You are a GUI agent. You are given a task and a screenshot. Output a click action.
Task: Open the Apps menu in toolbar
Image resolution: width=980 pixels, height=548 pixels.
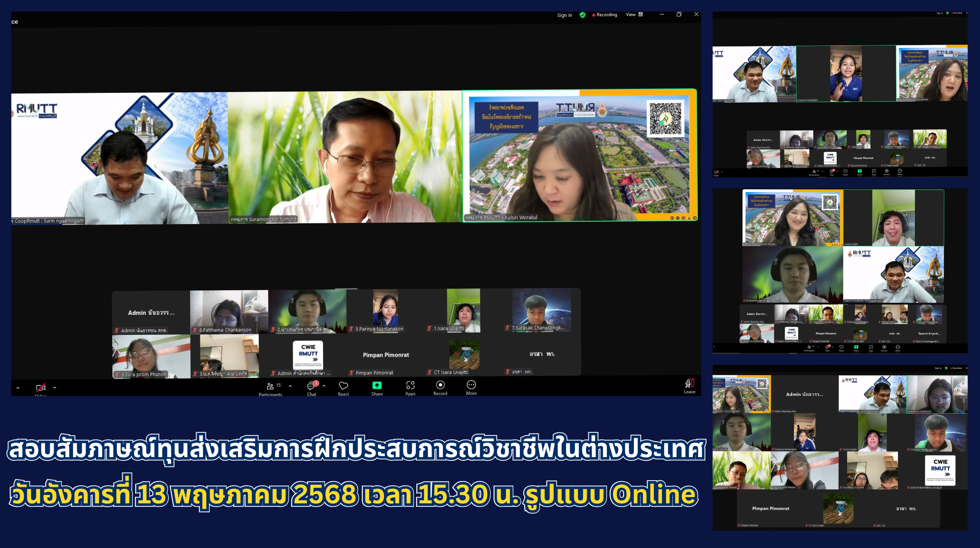click(x=410, y=389)
